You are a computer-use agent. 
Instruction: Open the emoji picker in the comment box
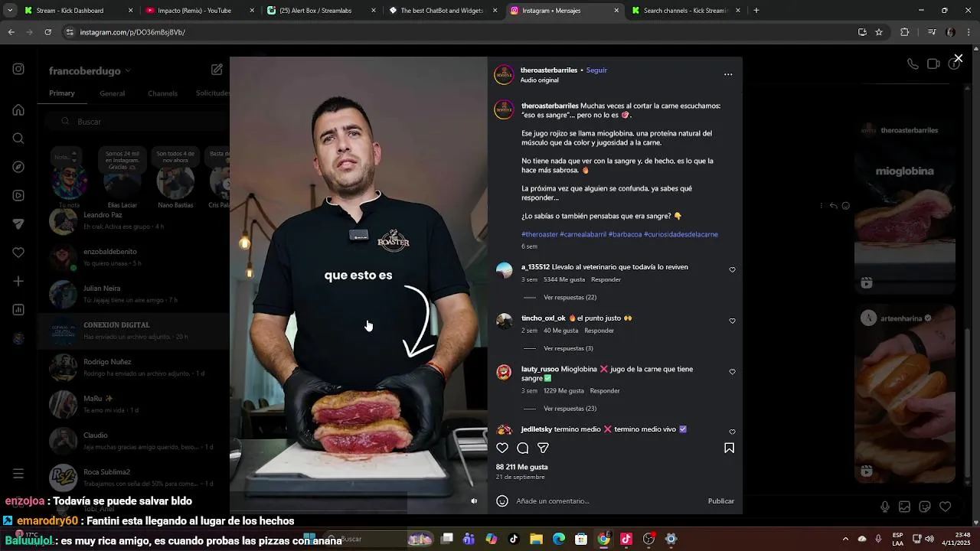(502, 501)
